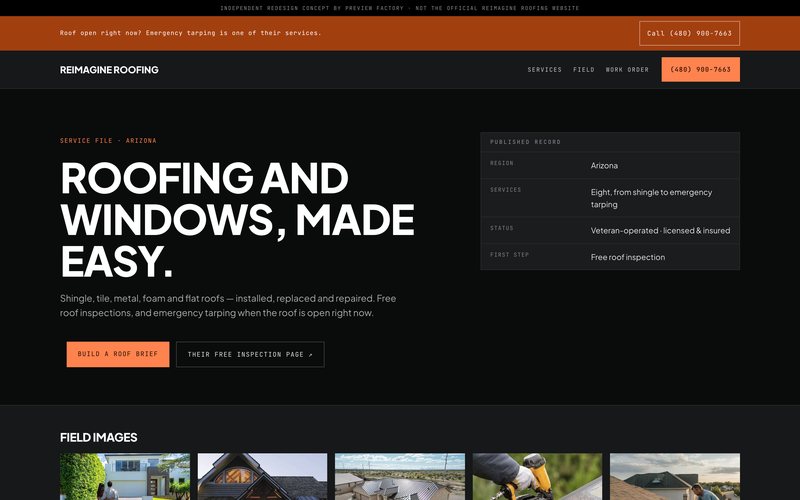Open the Services nav item
This screenshot has width=800, height=500.
(544, 69)
